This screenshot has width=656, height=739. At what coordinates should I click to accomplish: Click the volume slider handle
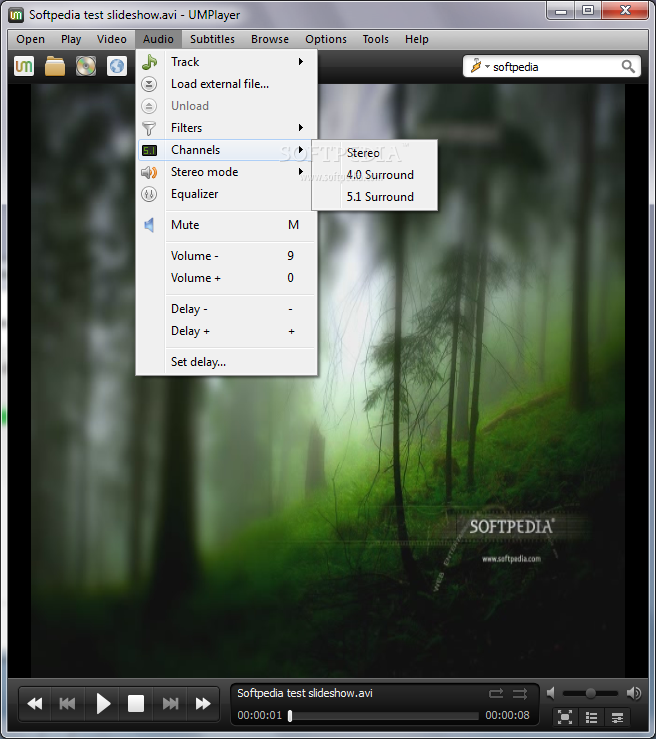[x=590, y=693]
